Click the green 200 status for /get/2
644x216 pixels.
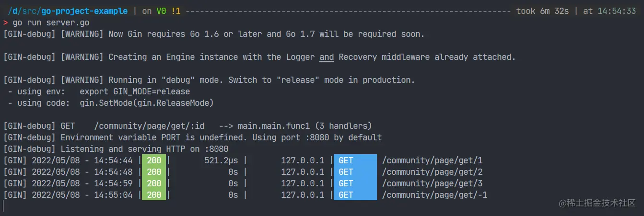pyautogui.click(x=154, y=172)
